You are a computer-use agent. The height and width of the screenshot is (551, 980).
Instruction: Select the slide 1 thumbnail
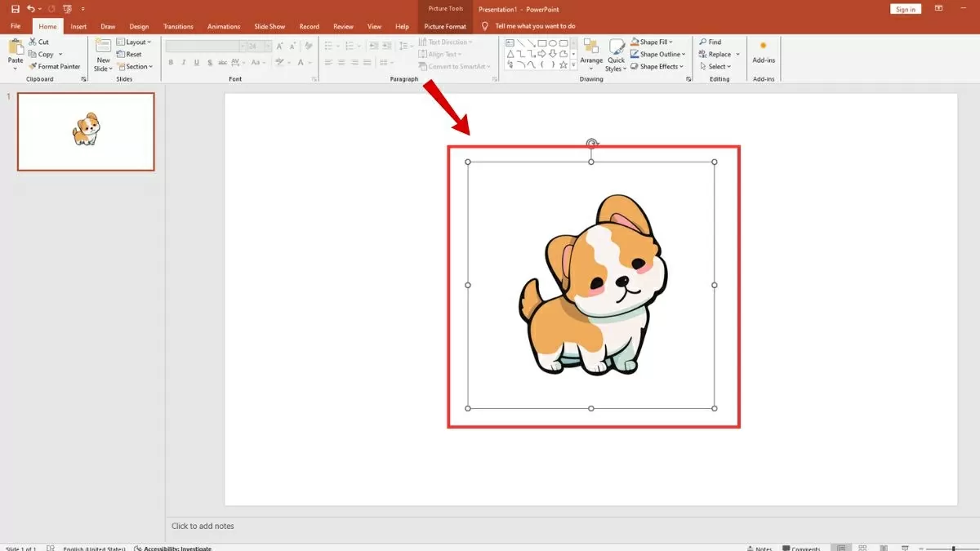pyautogui.click(x=86, y=131)
